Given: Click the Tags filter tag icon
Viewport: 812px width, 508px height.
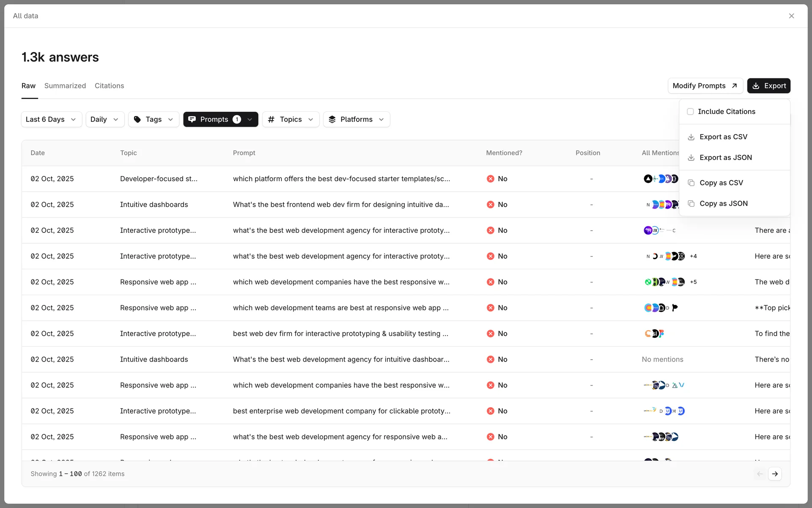Looking at the screenshot, I should click(137, 119).
